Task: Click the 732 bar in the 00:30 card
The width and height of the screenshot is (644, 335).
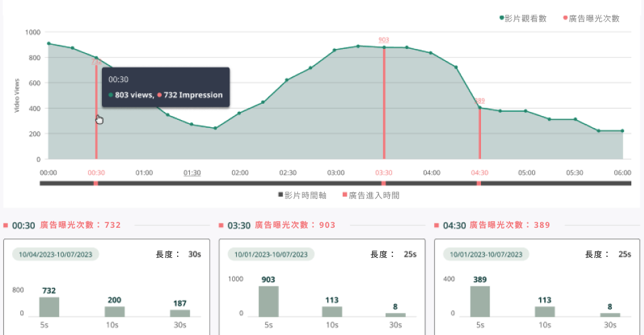Action: [49, 307]
